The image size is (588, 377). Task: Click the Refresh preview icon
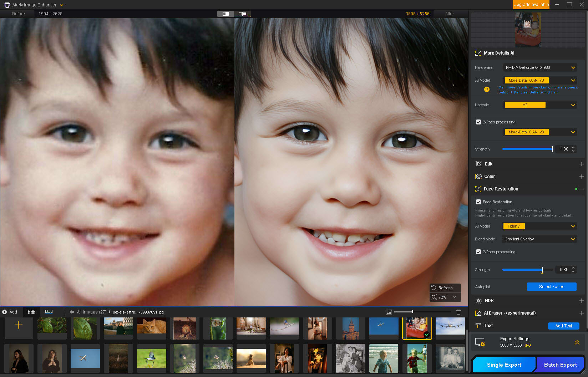434,288
